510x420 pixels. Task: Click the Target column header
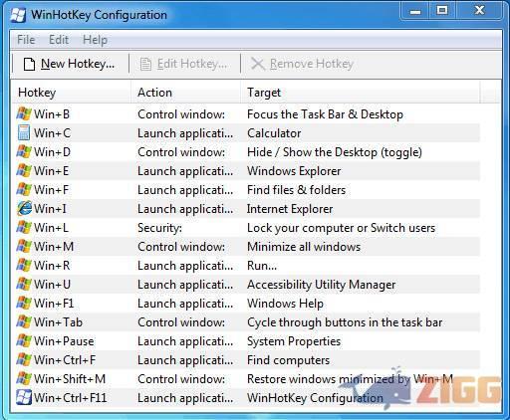point(360,93)
